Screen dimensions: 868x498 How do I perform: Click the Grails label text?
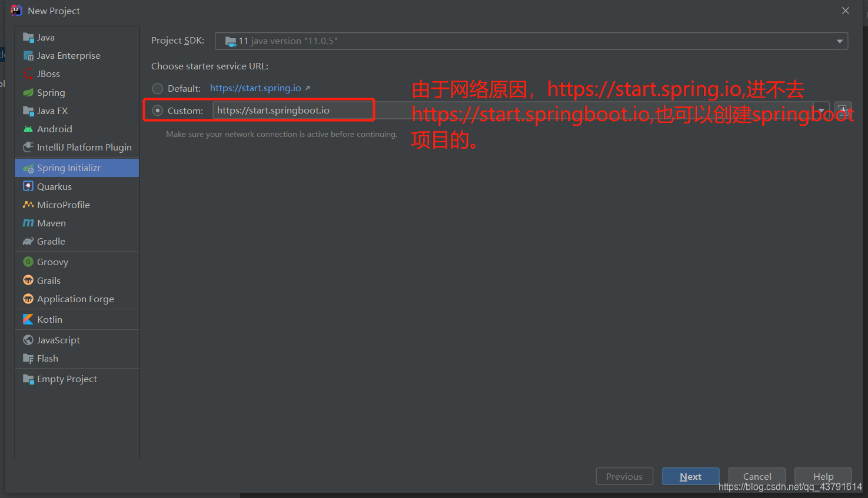point(49,280)
